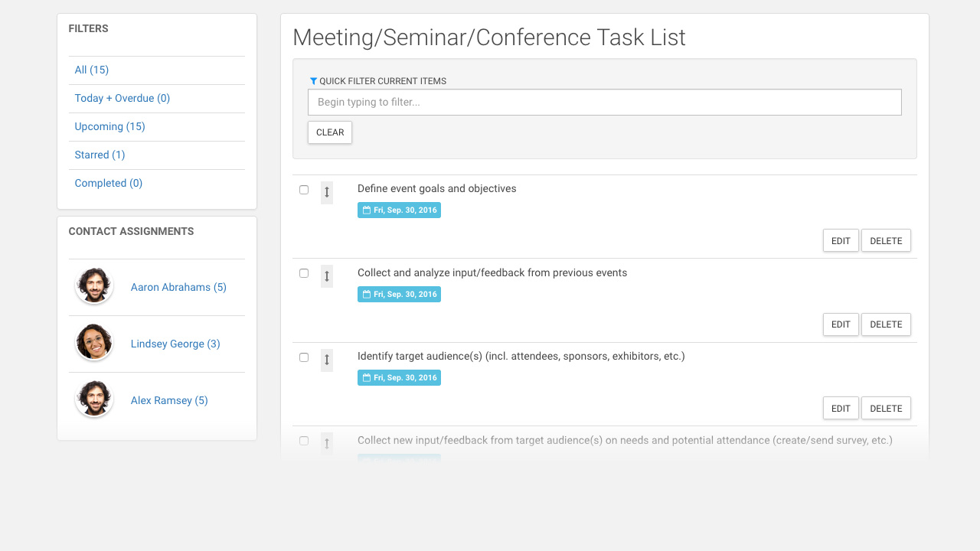Click date badge on Collect and analyze task
This screenshot has height=551, width=980.
[399, 295]
